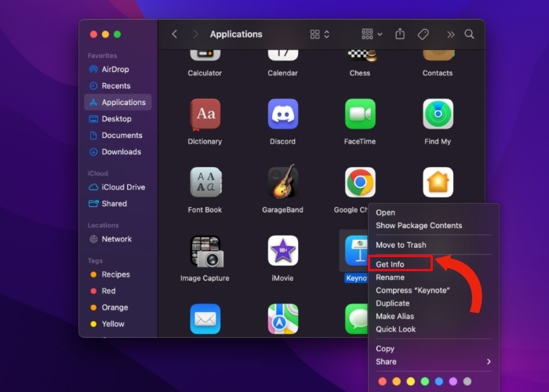
Task: Select the Maps app icon
Action: pyautogui.click(x=283, y=319)
